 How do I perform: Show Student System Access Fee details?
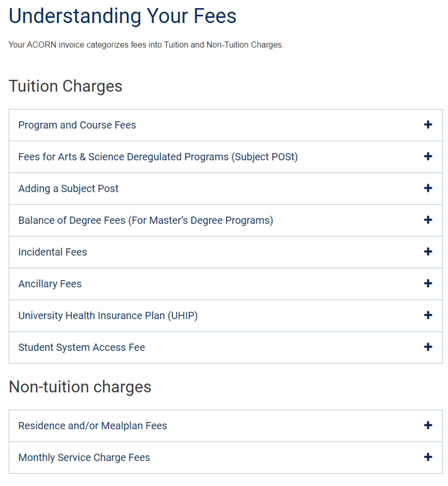tap(226, 347)
